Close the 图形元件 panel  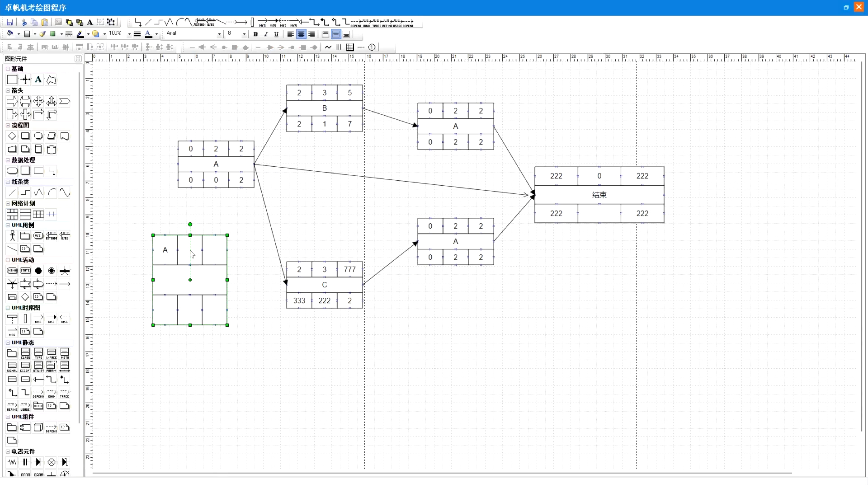tap(78, 59)
